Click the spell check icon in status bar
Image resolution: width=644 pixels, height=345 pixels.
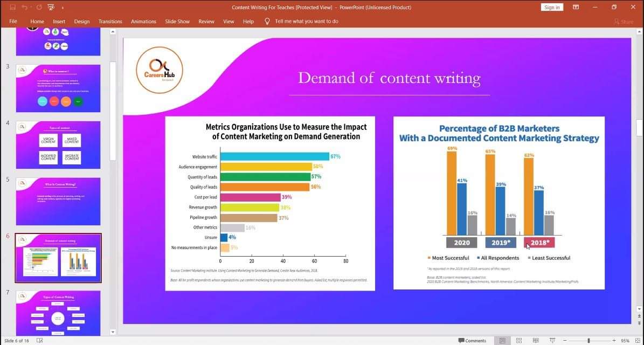(x=40, y=341)
